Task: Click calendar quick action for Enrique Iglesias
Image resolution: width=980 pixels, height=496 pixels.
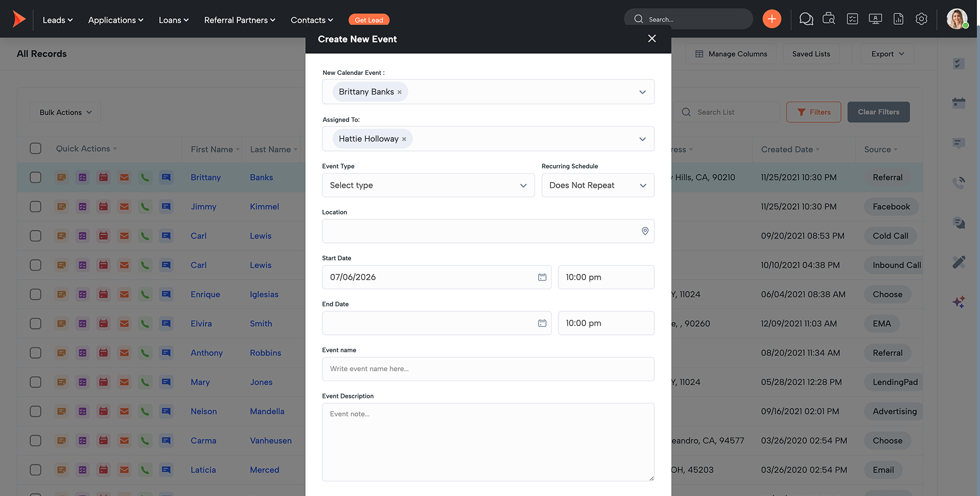Action: point(103,294)
